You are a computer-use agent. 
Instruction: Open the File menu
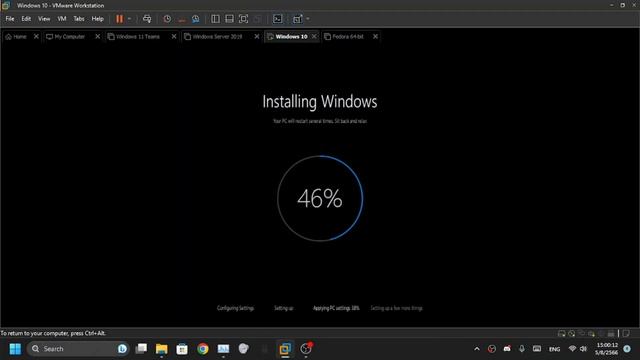[10, 19]
